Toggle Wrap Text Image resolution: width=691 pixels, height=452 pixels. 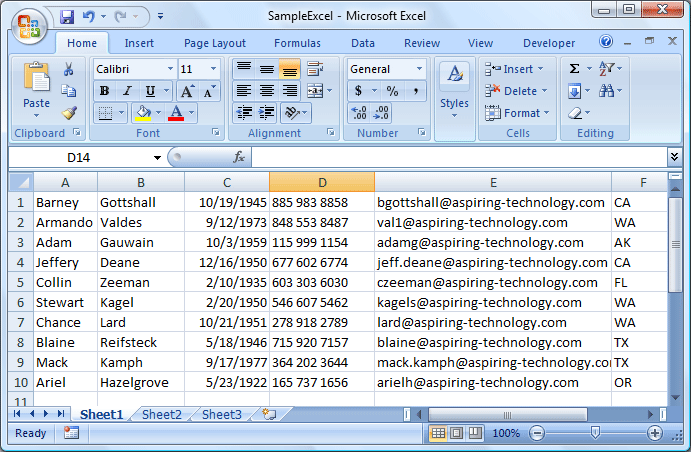pos(315,69)
